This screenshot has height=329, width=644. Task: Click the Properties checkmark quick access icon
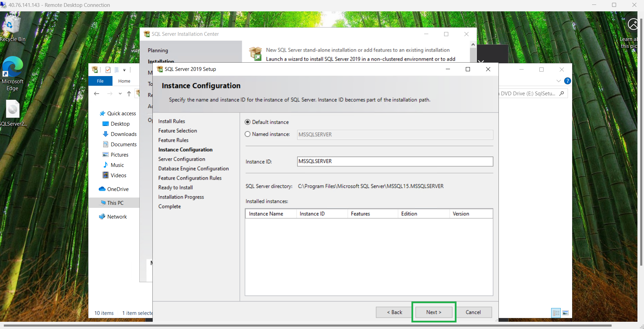pos(108,70)
